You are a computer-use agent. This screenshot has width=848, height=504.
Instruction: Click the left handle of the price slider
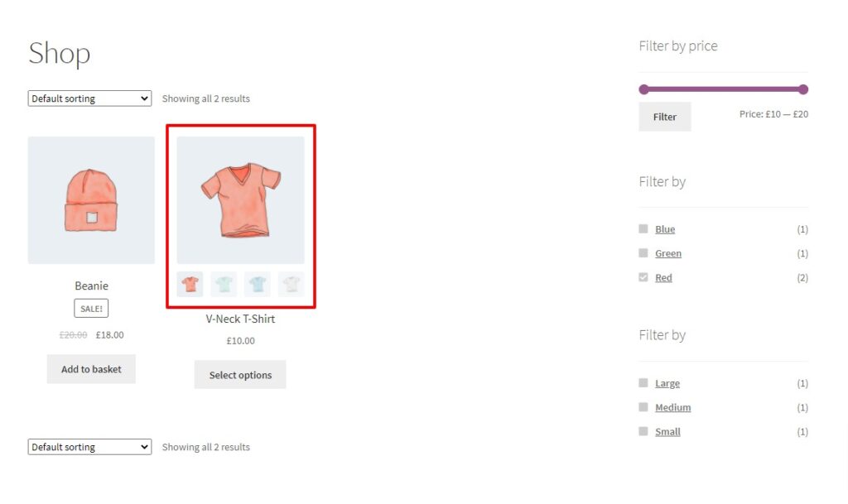pos(644,89)
